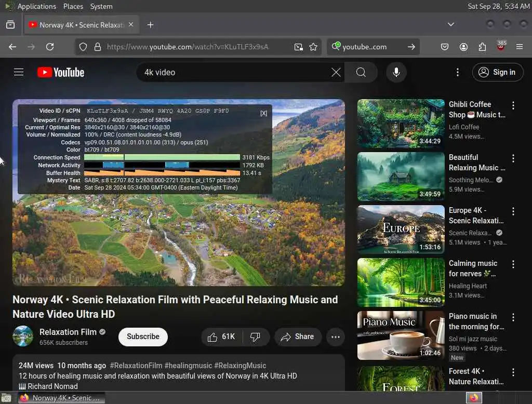The height and width of the screenshot is (404, 532).
Task: Open Beautiful Relaxing Music video thumbnail
Action: 401,177
